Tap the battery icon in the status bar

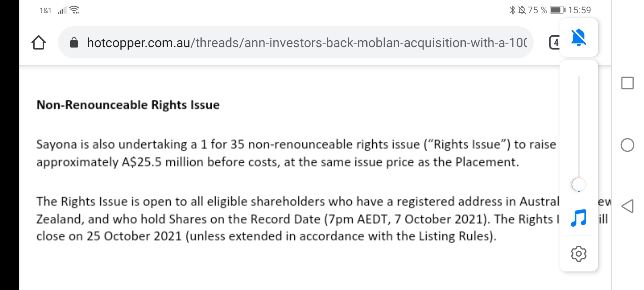click(557, 10)
